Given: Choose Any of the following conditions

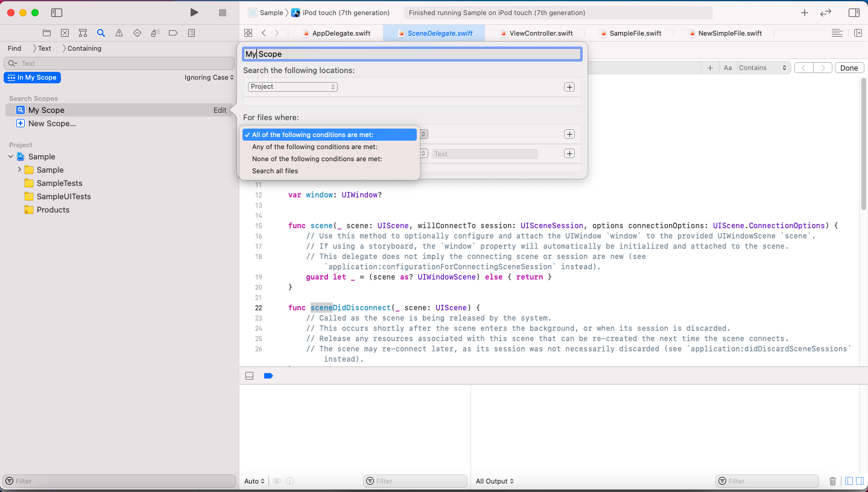Looking at the screenshot, I should (329, 147).
